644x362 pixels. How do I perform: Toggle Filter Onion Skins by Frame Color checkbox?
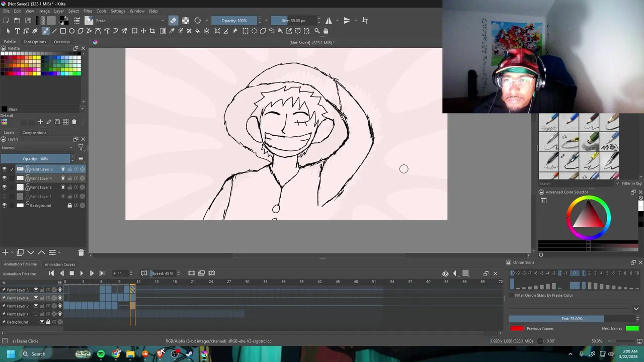click(512, 296)
